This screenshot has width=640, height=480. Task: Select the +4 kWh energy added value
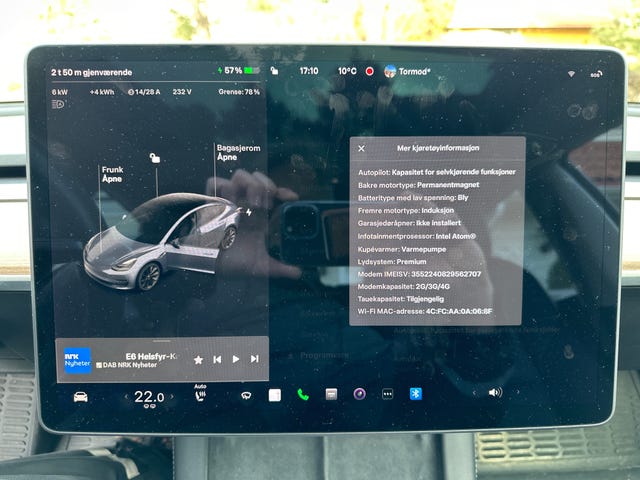coord(102,92)
